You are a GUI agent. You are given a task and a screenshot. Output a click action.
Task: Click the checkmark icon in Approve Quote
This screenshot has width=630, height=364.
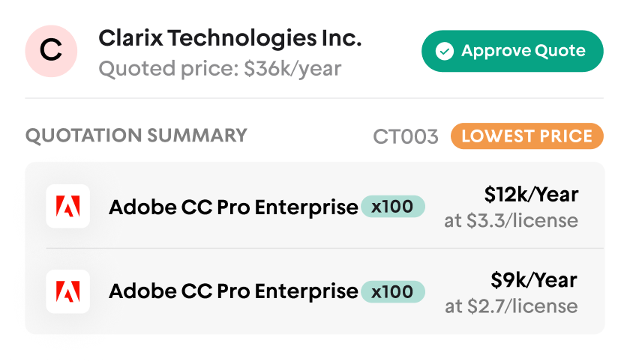tap(445, 52)
